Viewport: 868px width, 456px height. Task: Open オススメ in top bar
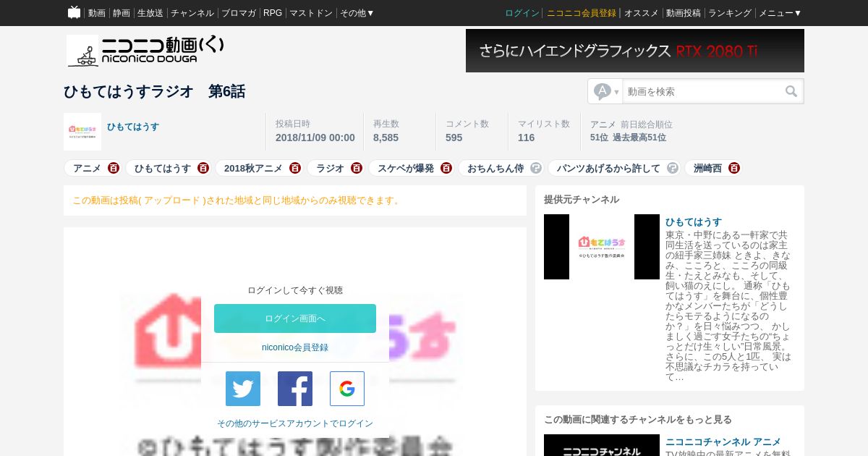[x=642, y=13]
